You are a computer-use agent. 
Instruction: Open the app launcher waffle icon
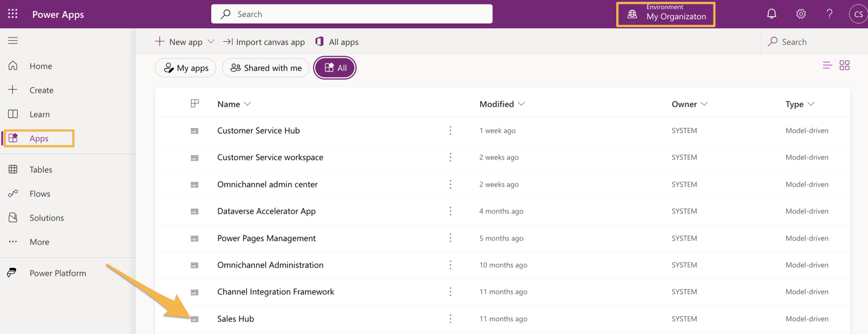click(x=13, y=14)
